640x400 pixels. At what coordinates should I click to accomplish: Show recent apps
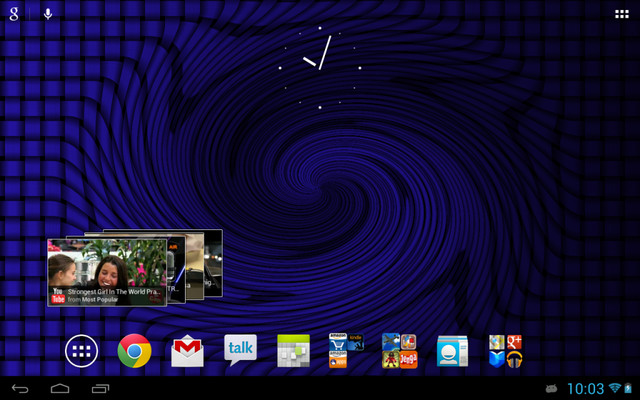[x=101, y=388]
